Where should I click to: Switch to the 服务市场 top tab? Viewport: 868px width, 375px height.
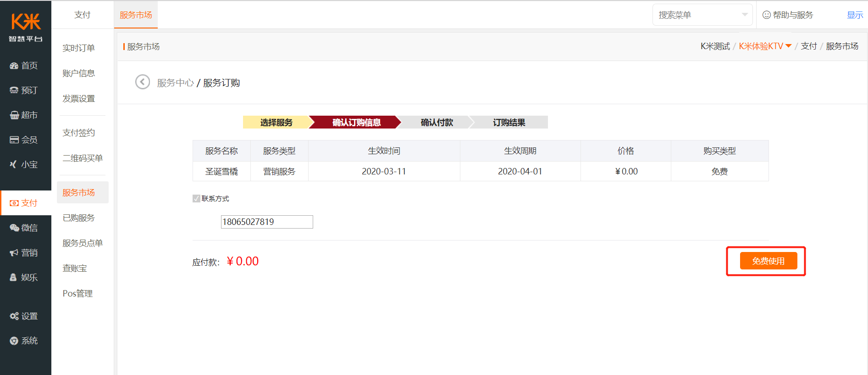click(x=136, y=15)
